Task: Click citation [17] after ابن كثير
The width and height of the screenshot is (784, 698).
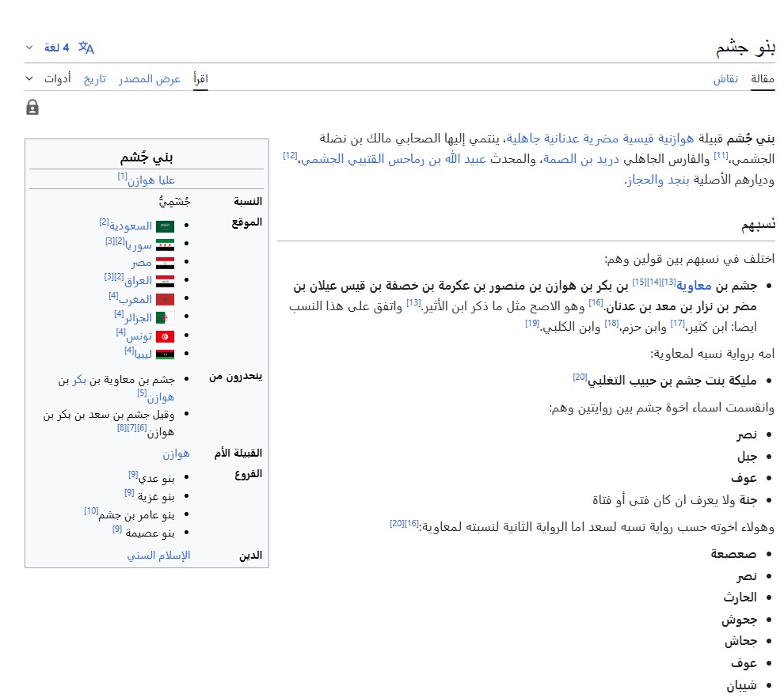Action: click(x=678, y=323)
